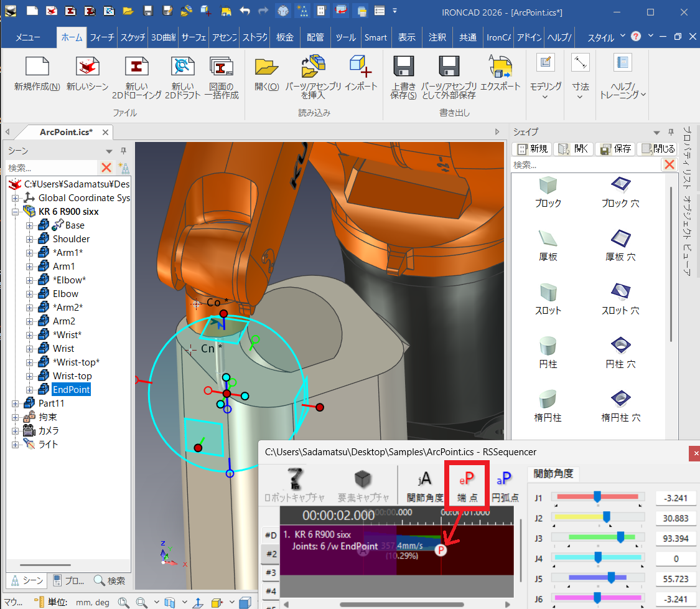Click the 端点 eP icon

click(467, 479)
